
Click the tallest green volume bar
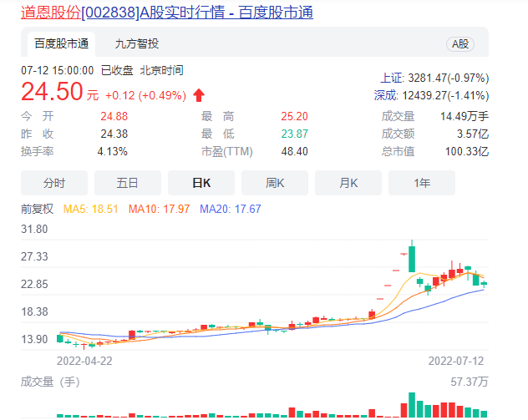pos(412,405)
